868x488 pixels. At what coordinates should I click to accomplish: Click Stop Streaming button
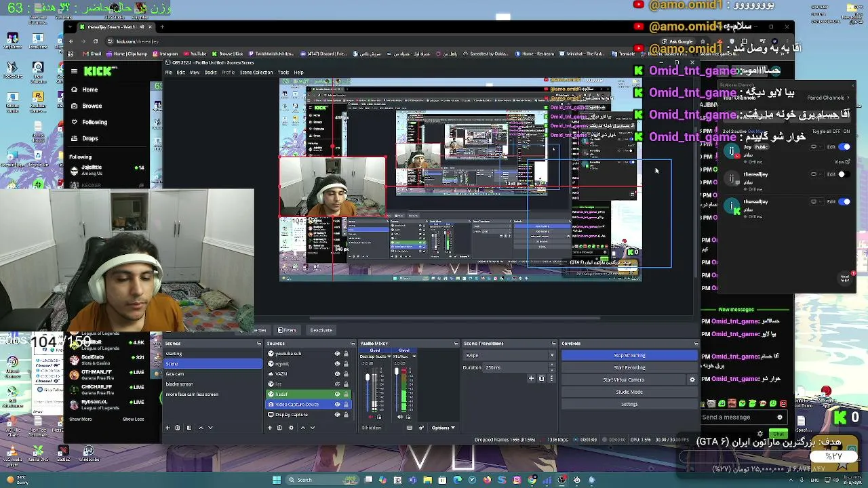629,355
